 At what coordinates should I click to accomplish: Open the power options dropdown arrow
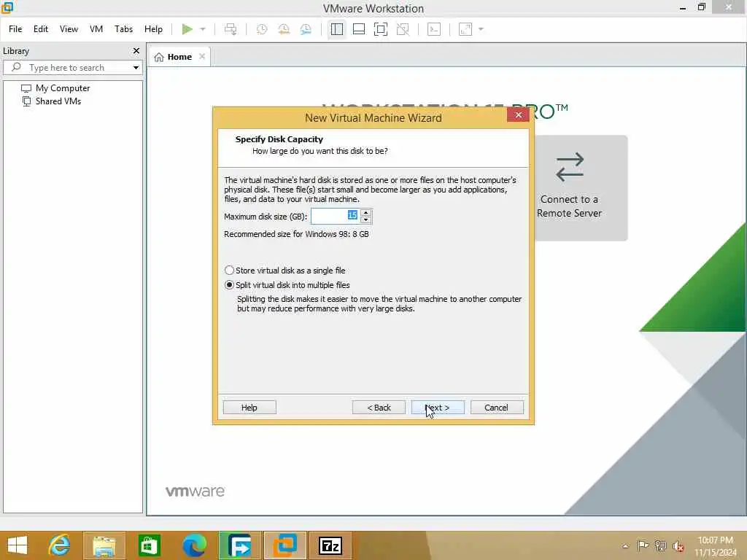[203, 29]
